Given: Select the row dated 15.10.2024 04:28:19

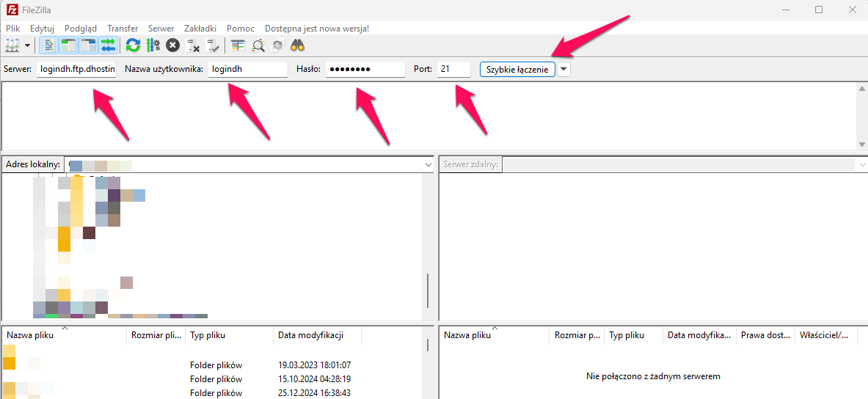Looking at the screenshot, I should [x=213, y=379].
